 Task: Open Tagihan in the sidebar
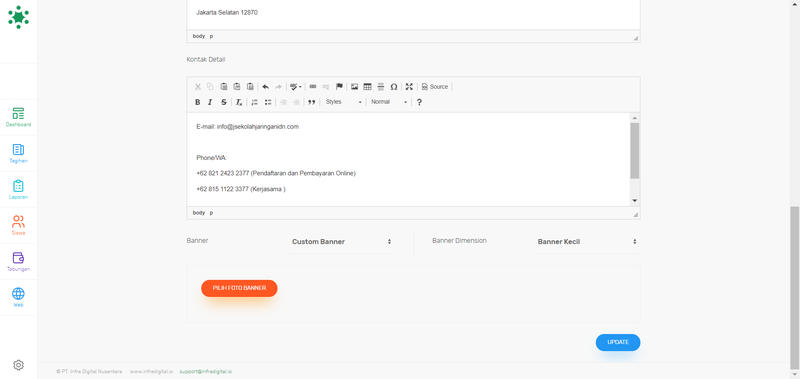click(x=18, y=154)
